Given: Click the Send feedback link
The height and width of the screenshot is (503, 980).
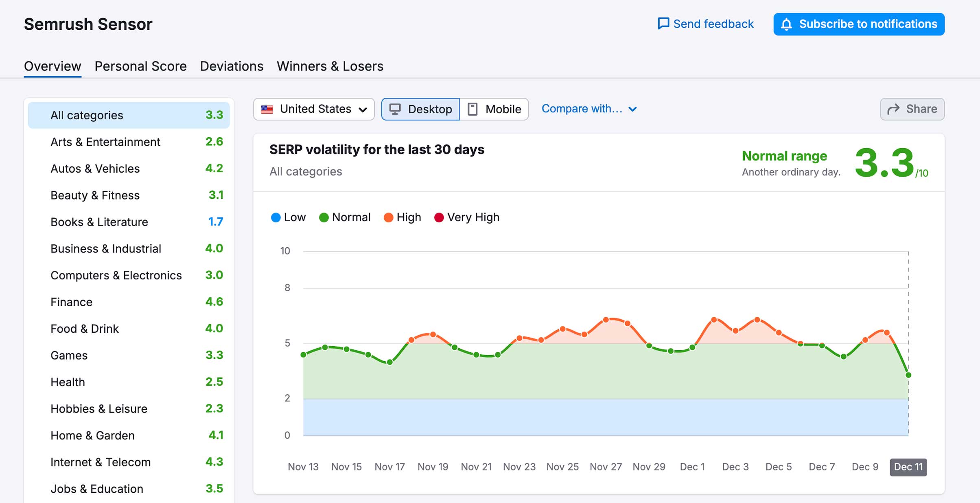Looking at the screenshot, I should 706,24.
